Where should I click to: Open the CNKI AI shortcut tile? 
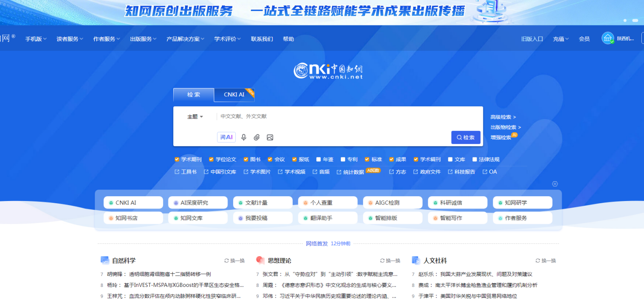133,203
